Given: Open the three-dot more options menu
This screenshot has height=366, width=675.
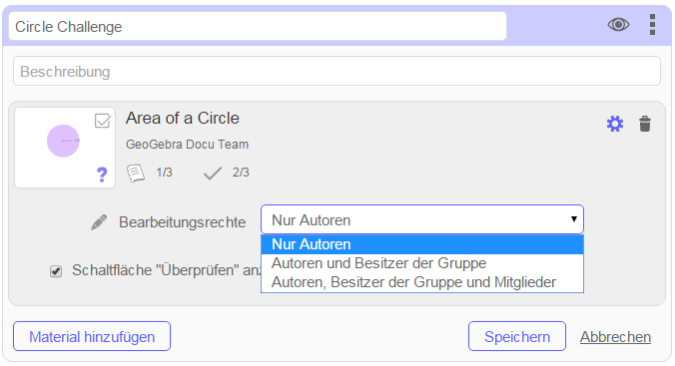Looking at the screenshot, I should click(x=653, y=25).
